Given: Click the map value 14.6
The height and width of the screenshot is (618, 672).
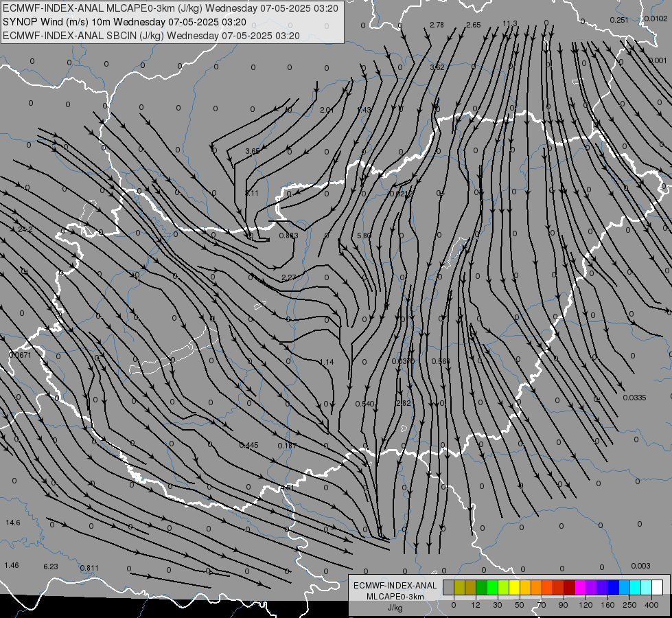Looking at the screenshot, I should coord(13,523).
